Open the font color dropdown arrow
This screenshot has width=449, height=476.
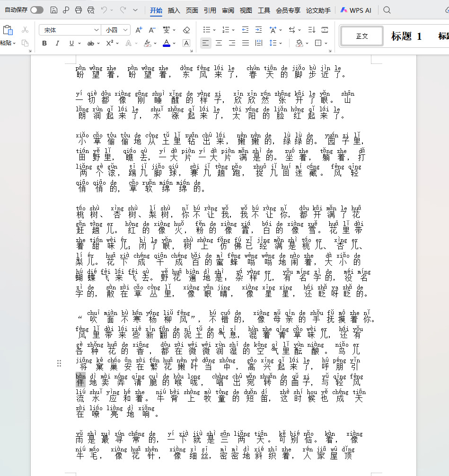click(174, 44)
